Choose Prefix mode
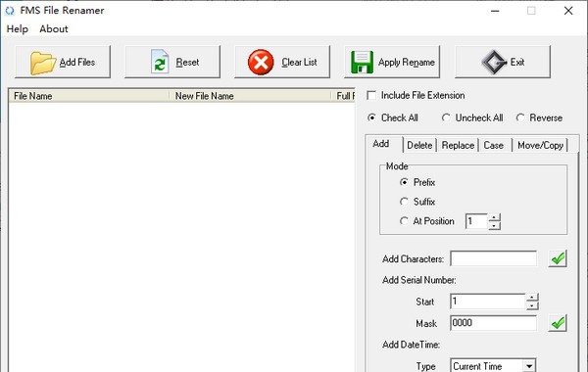Viewport: 588px width, 372px height. click(404, 182)
